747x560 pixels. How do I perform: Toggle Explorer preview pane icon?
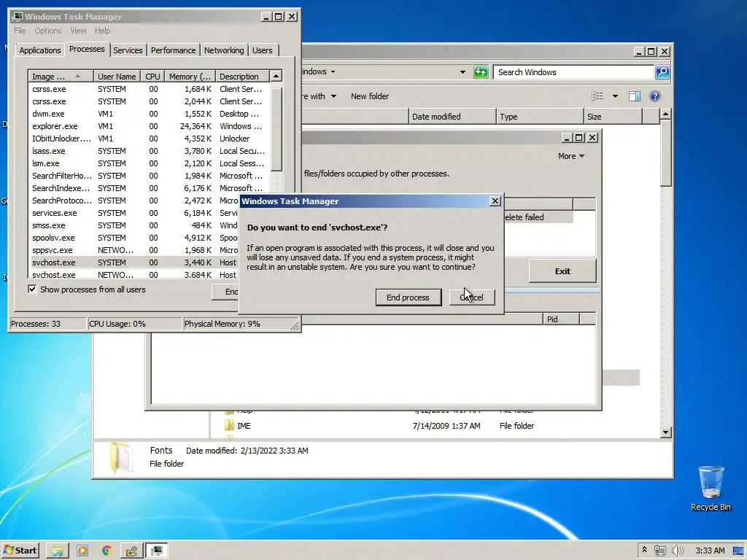[635, 96]
